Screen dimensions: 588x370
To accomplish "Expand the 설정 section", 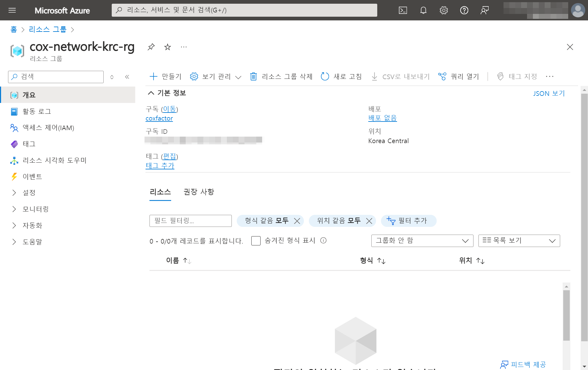I will [x=68, y=193].
